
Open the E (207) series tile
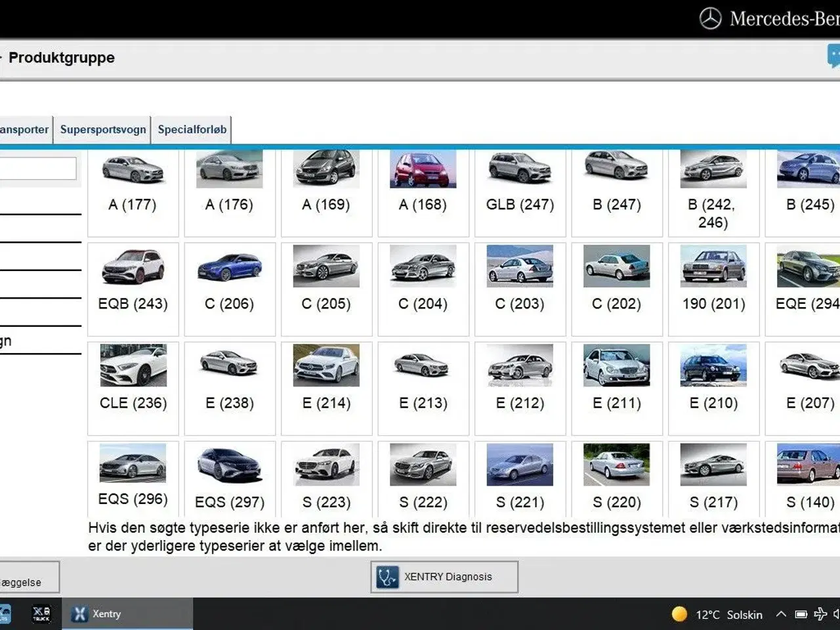(803, 388)
